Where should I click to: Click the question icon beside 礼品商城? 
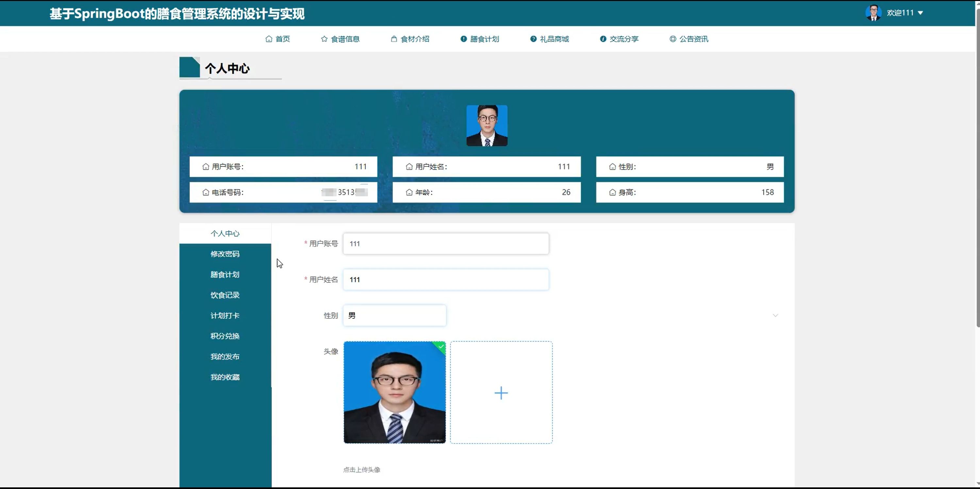[x=533, y=39]
